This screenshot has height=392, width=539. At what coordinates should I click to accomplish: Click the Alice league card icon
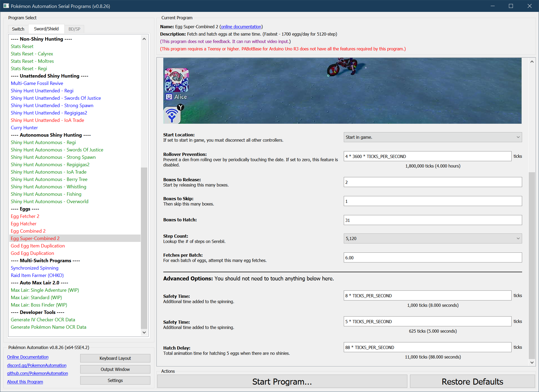[x=177, y=80]
